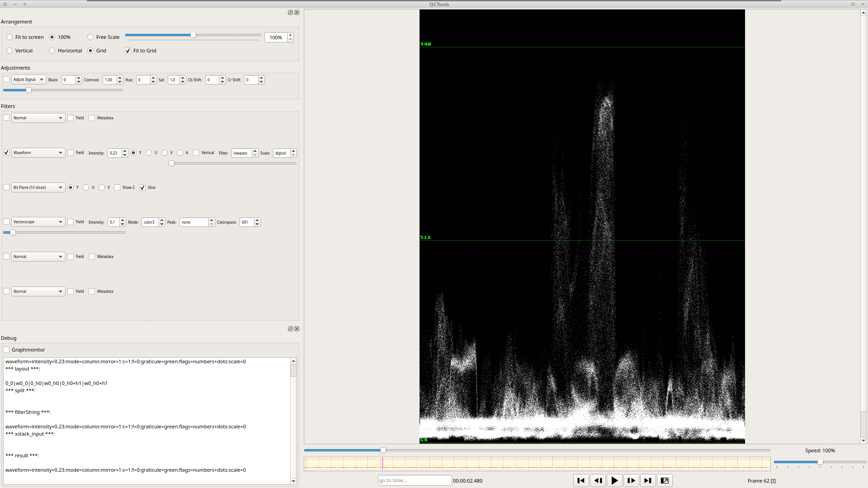The height and width of the screenshot is (488, 868).
Task: Open the Bit Plane (10 slices) dropdown
Action: [x=38, y=188]
